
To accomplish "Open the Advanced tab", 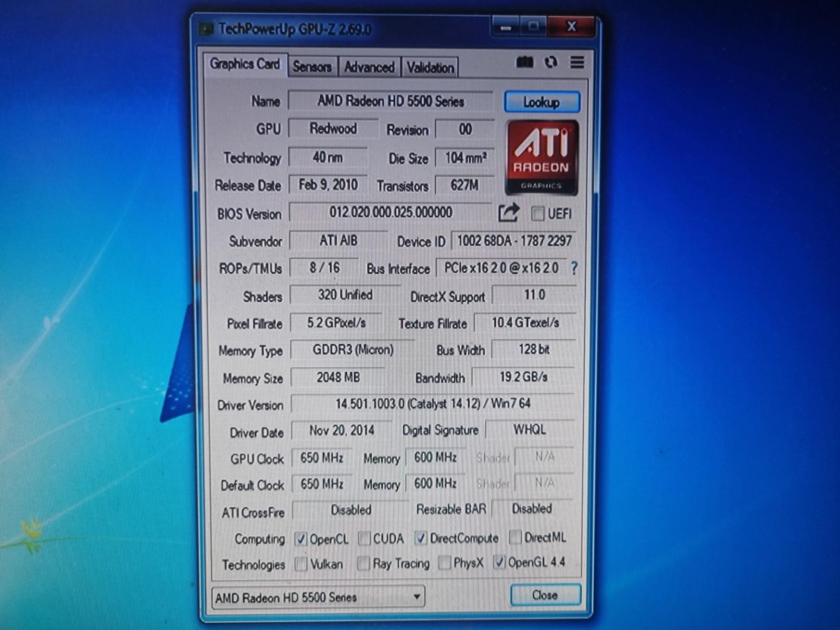I will point(369,67).
